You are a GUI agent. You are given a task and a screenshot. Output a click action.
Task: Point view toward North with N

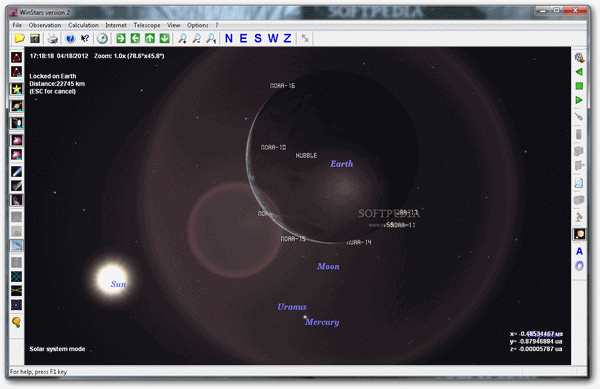[229, 38]
